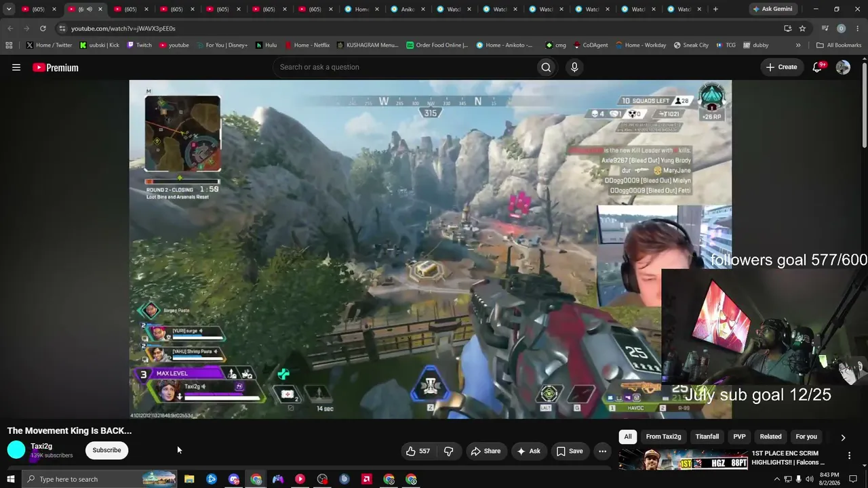
Task: Filter suggestions by From Taxi2g
Action: pyautogui.click(x=663, y=437)
